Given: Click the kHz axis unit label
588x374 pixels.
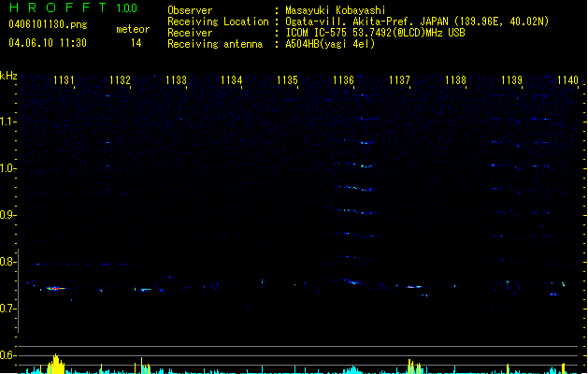Looking at the screenshot, I should pyautogui.click(x=8, y=76).
